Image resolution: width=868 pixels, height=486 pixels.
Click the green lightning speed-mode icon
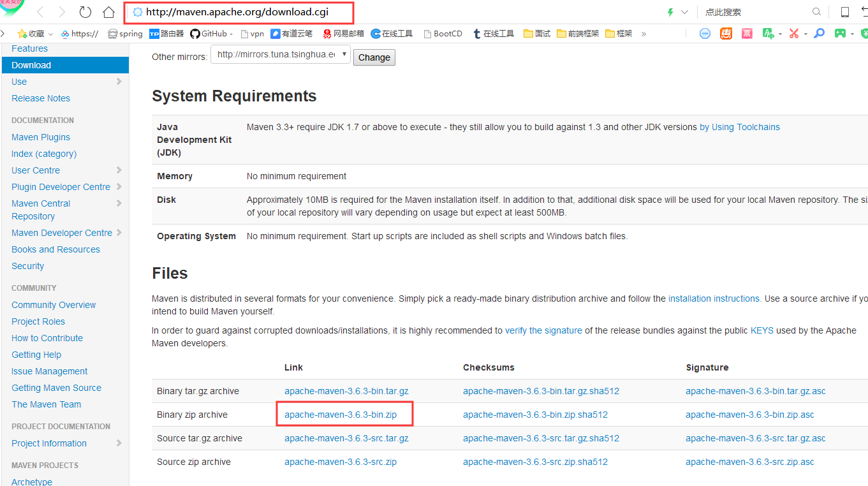pyautogui.click(x=670, y=12)
